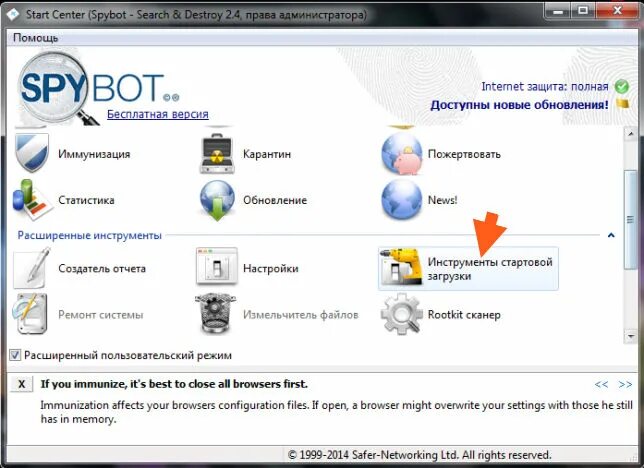Click the Измельчитель файлов trash icon

coord(216,314)
